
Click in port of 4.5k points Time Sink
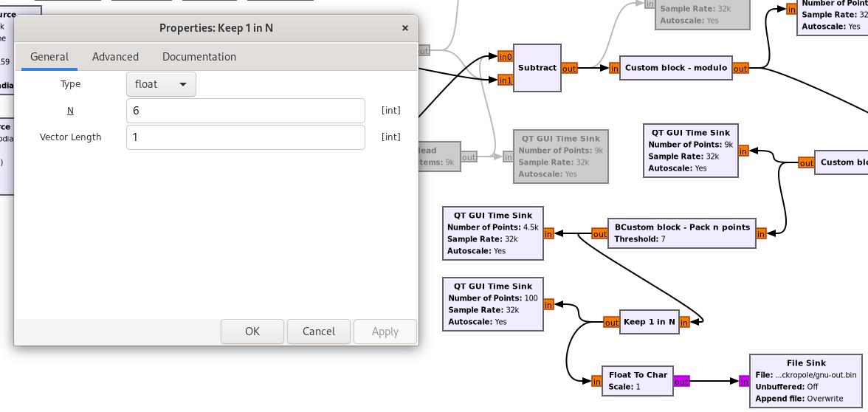[x=548, y=233]
